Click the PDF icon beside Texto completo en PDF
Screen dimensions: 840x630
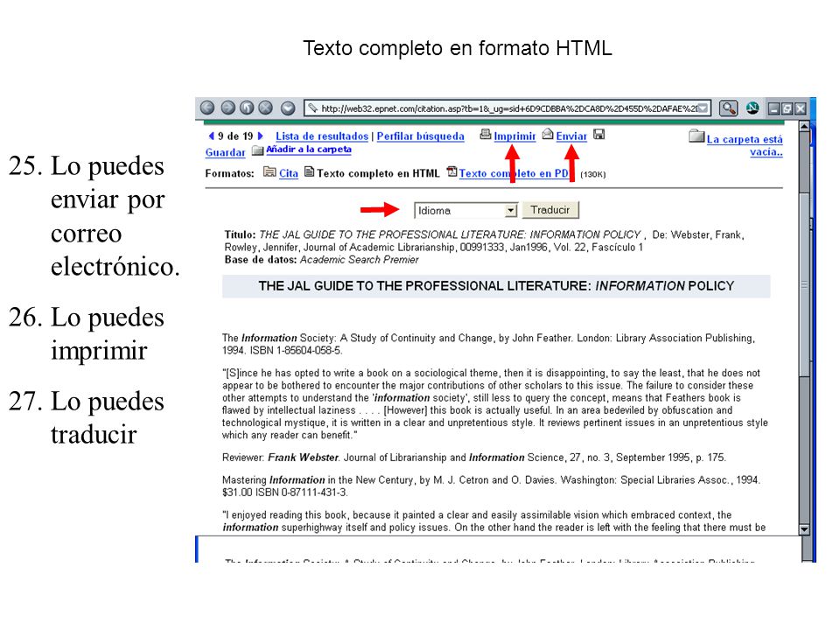[x=451, y=171]
